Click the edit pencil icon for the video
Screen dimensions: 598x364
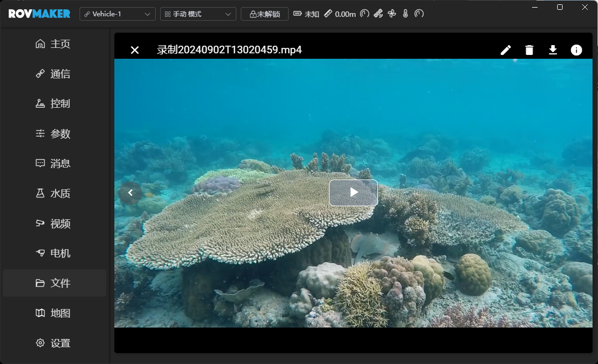click(505, 50)
